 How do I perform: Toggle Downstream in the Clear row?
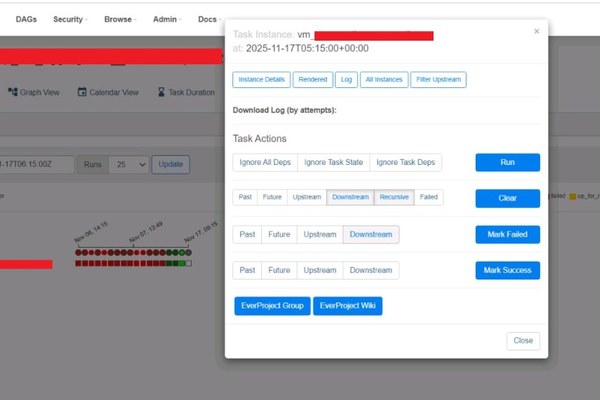point(350,197)
